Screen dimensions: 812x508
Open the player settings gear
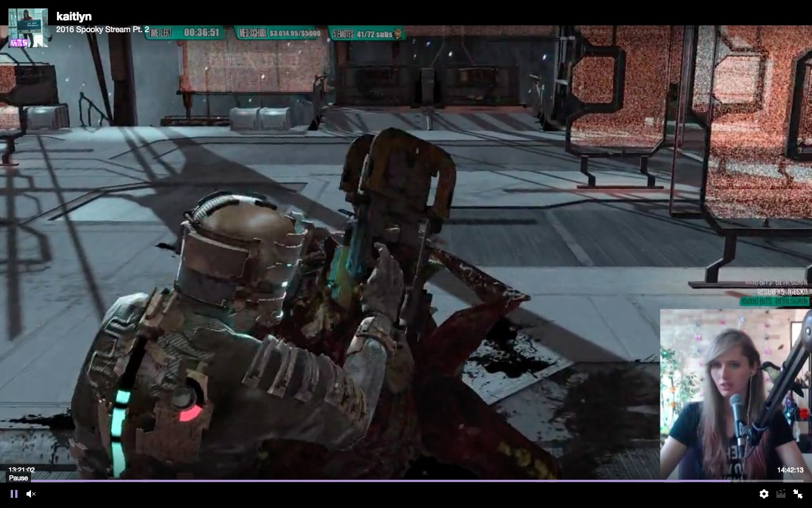[x=764, y=494]
